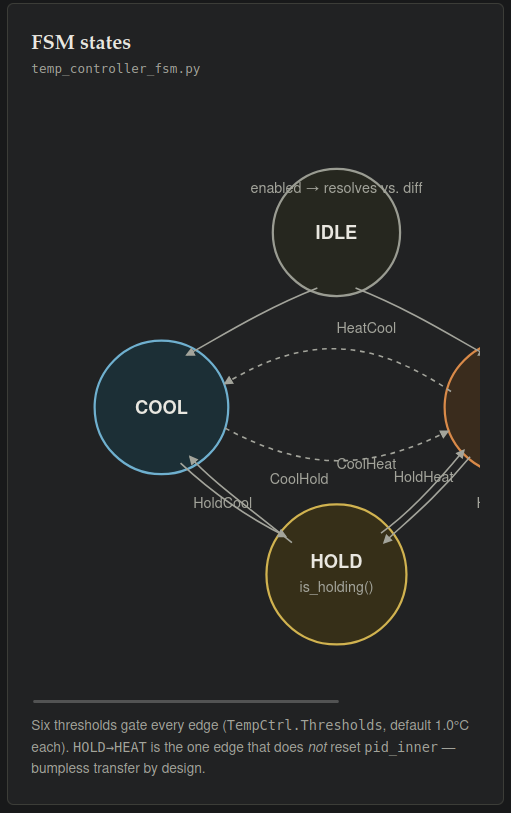The image size is (511, 813).
Task: Click the partially visible orange state node
Action: pos(463,407)
